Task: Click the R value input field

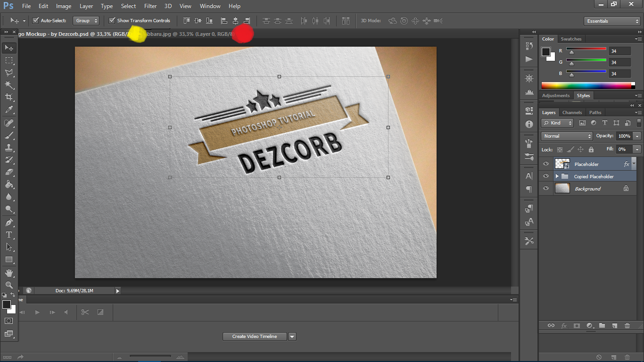Action: 619,51
